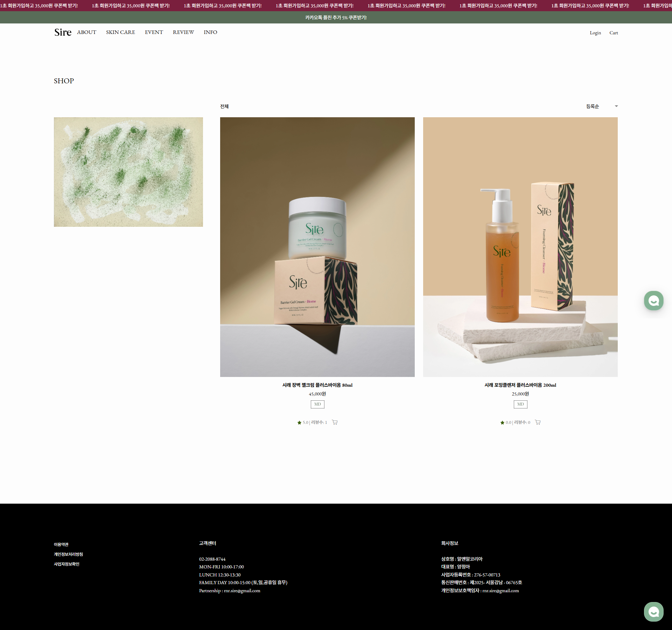Click the phone number 02-2088-8744
Viewport: 672px width, 630px height.
[212, 559]
